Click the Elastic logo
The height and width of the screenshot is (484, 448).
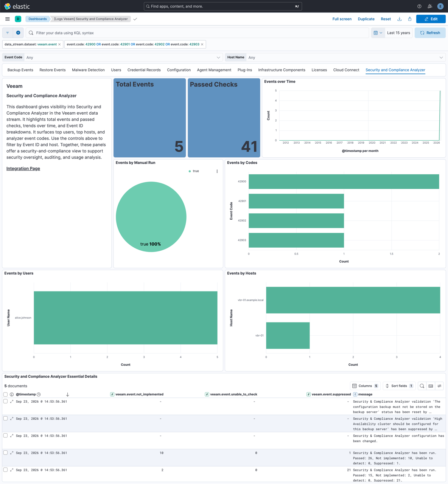click(17, 6)
